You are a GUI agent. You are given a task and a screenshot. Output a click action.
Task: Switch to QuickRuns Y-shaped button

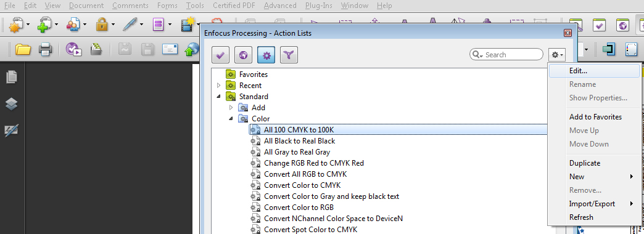[x=289, y=55]
